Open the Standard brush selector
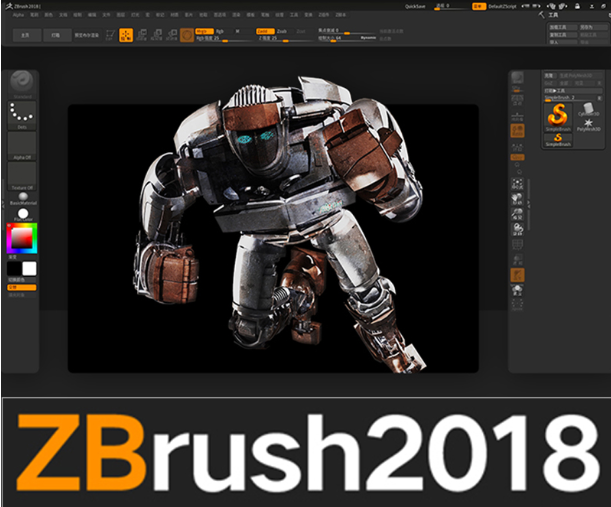The width and height of the screenshot is (611, 507). (22, 85)
